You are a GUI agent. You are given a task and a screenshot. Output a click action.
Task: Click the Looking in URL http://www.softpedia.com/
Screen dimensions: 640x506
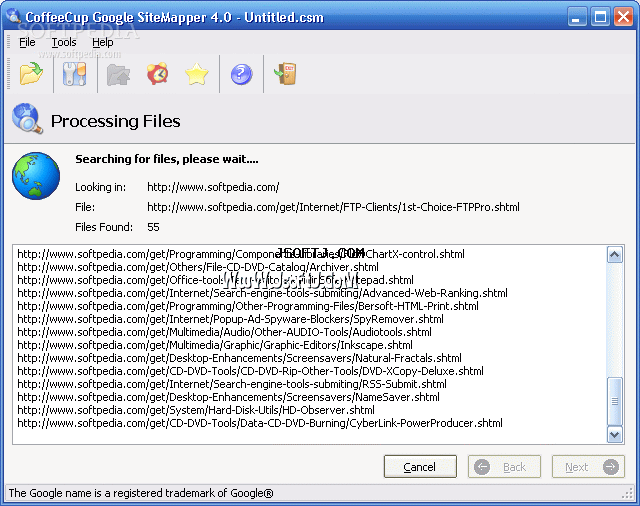coord(213,187)
